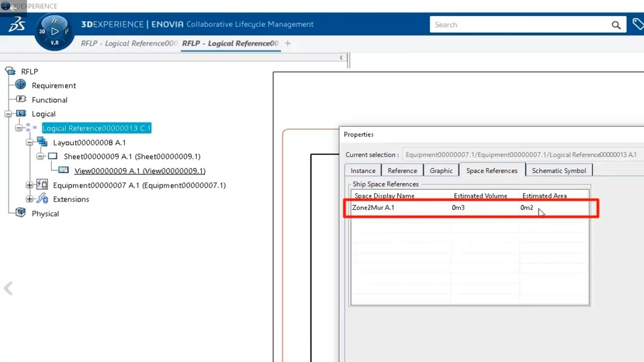Click the Extensions node icon
This screenshot has height=362, width=644.
(42, 198)
